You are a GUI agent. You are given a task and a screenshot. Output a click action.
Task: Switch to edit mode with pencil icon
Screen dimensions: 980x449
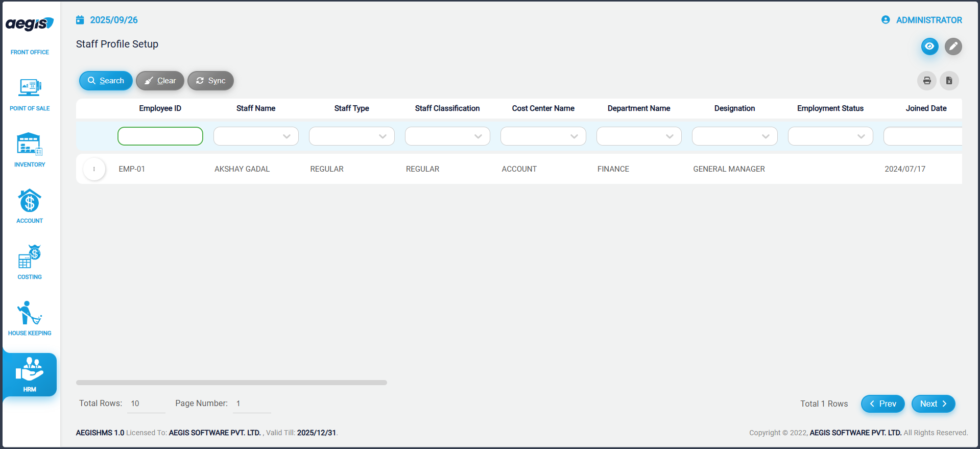click(x=953, y=46)
